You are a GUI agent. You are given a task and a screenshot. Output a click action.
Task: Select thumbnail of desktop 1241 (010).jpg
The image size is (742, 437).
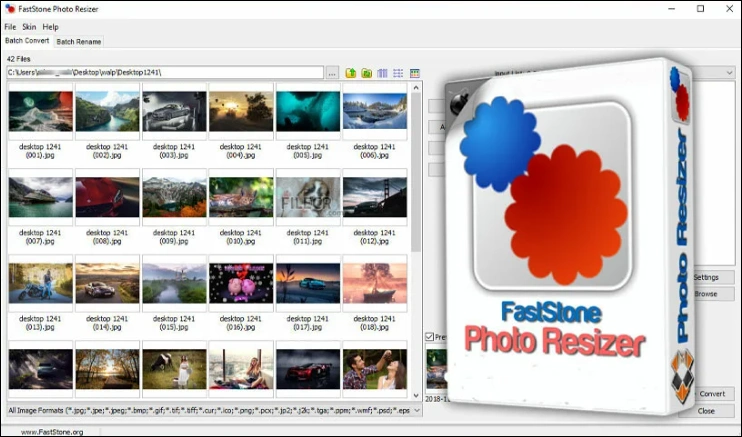(x=241, y=197)
